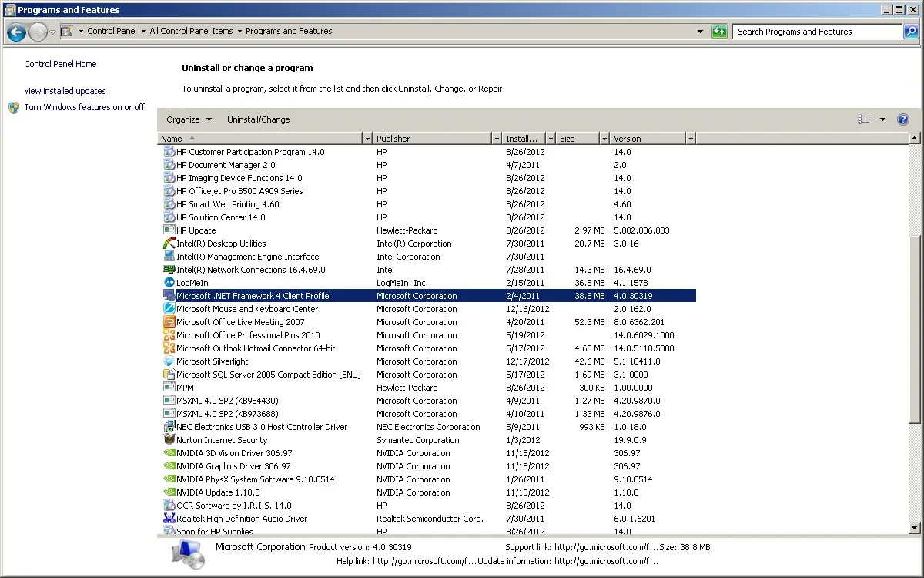
Task: Select the Microsoft Office Professional Plus 2010 row
Action: click(x=428, y=335)
